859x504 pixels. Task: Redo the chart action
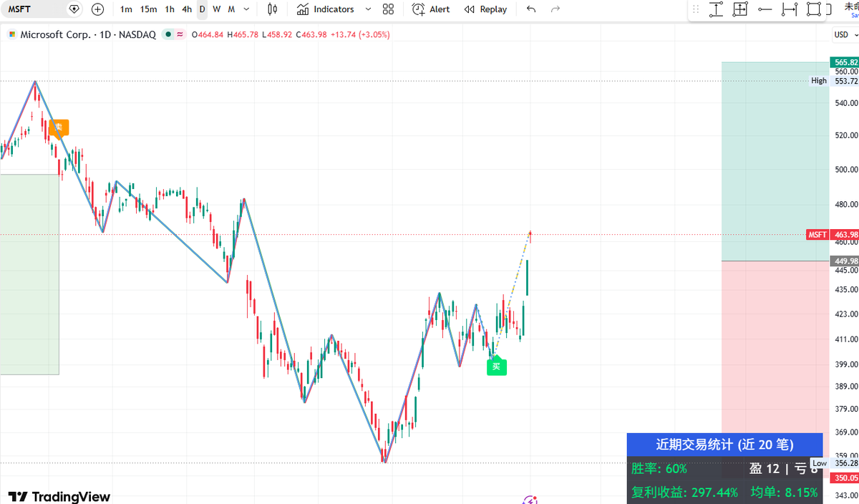pyautogui.click(x=555, y=9)
